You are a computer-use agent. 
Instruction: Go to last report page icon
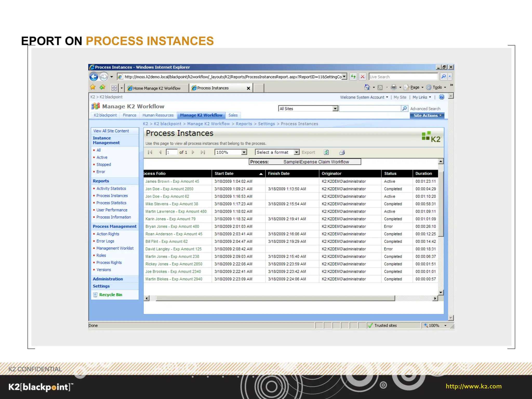(x=203, y=152)
